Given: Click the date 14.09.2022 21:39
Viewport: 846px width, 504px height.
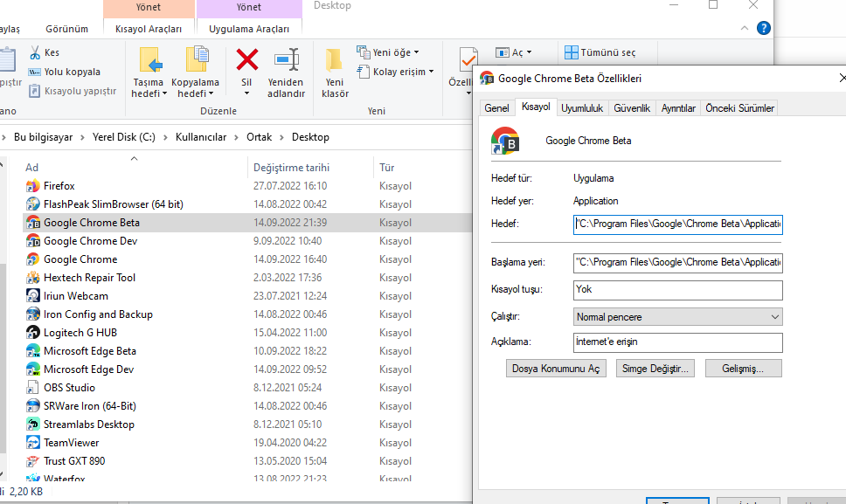Looking at the screenshot, I should [290, 223].
